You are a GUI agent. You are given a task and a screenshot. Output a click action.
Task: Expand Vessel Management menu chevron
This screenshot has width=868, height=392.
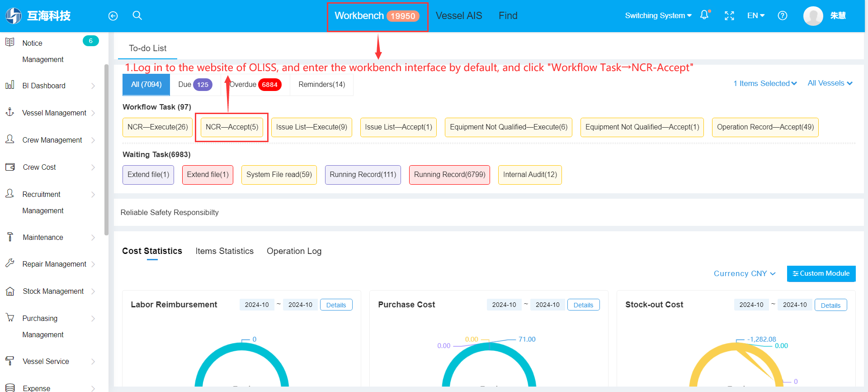point(93,113)
